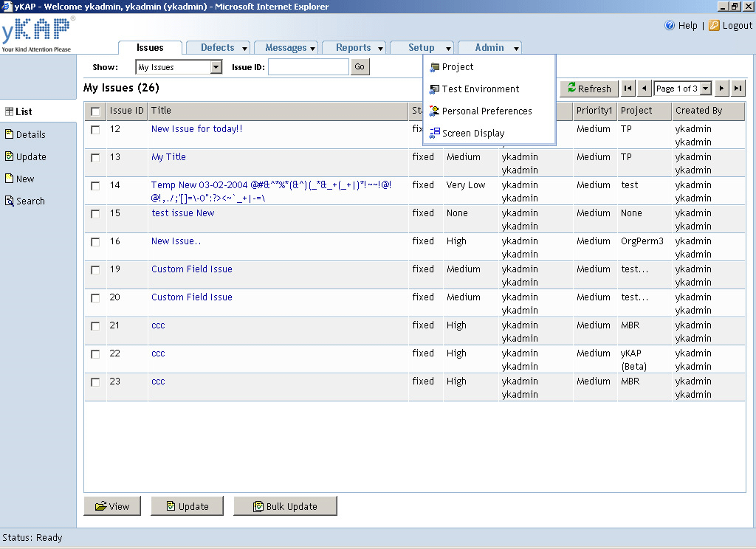Check the box for issue 23
The width and height of the screenshot is (756, 549).
[95, 381]
